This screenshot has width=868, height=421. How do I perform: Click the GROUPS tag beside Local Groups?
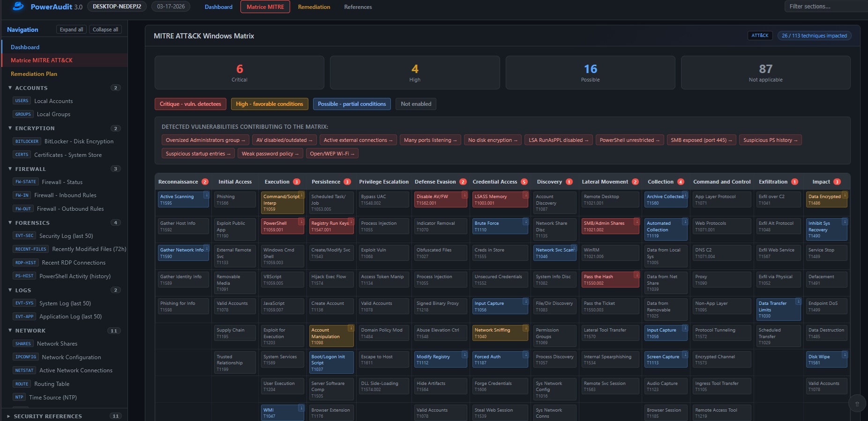(x=23, y=114)
